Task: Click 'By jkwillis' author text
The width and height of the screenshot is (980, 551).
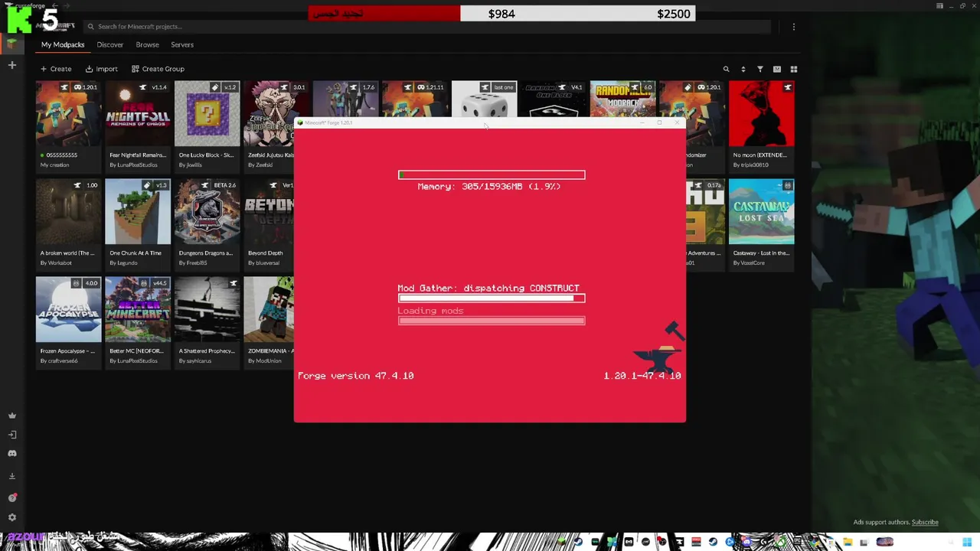Action: [191, 165]
